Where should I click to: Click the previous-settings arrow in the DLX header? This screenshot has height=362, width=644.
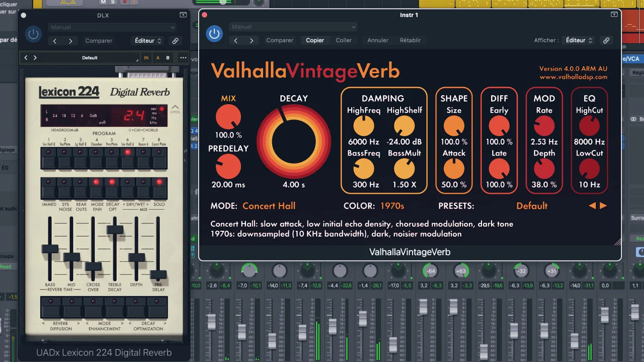point(54,41)
